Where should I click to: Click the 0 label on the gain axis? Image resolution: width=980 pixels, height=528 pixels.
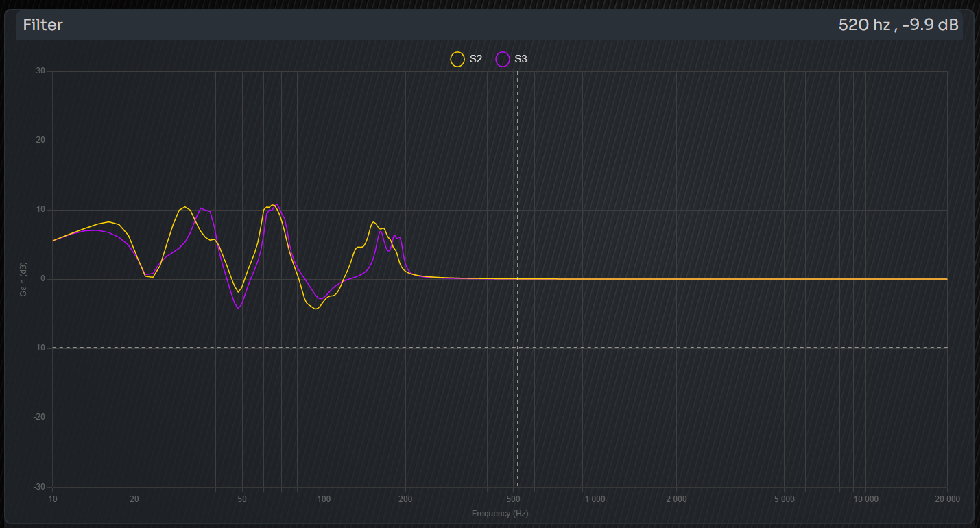coord(43,279)
